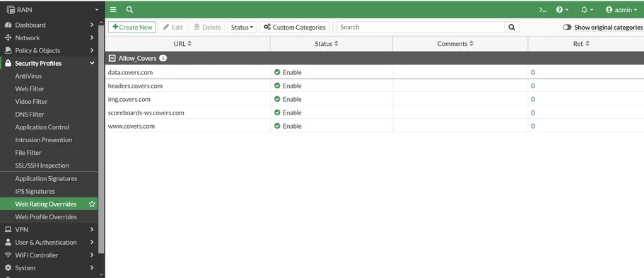Sort by Status column
Image resolution: width=644 pixels, height=278 pixels.
click(x=327, y=44)
